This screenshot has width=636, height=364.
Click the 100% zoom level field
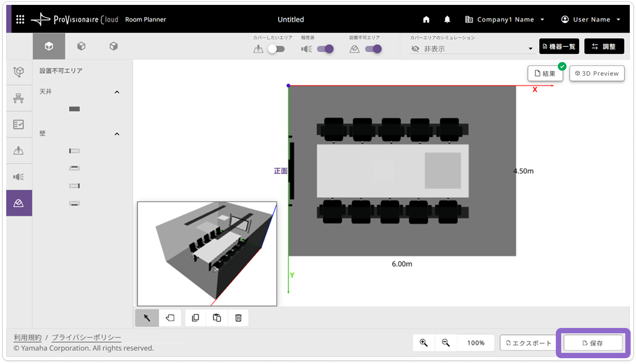[x=476, y=343]
